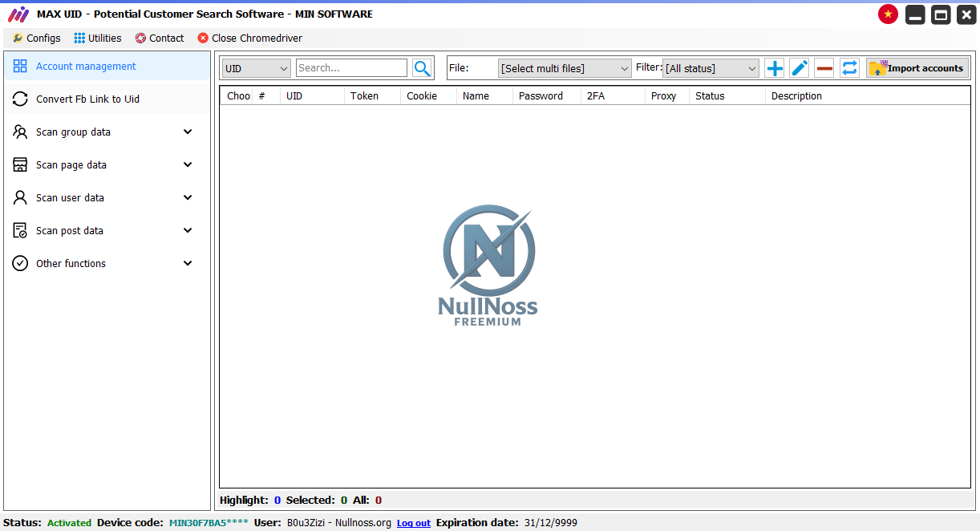Screen dimensions: 980x531
Task: Click the Import accounts button
Action: 917,67
